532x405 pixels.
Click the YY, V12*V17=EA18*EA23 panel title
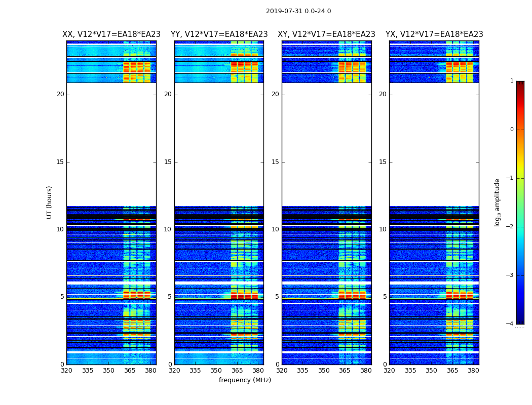point(219,34)
